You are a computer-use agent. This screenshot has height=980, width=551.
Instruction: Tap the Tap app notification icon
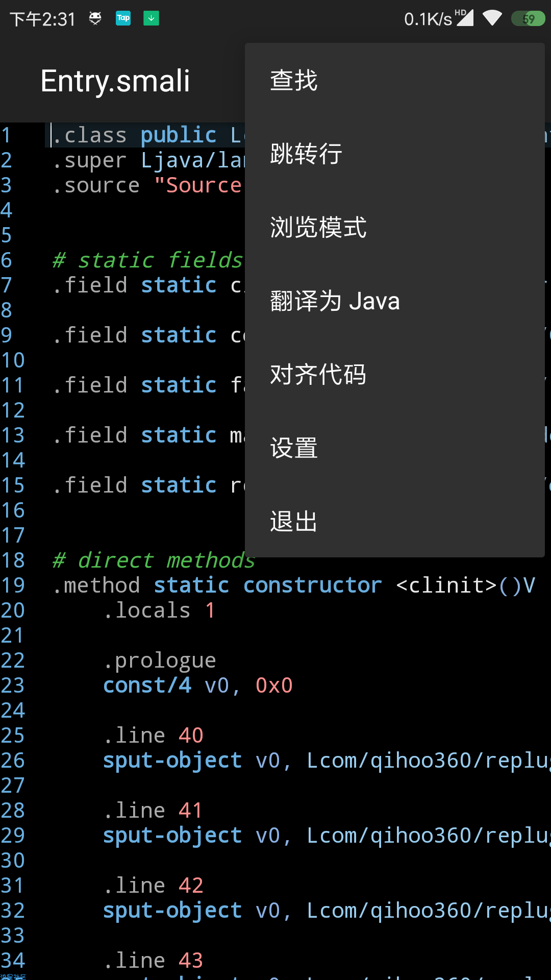[x=123, y=18]
